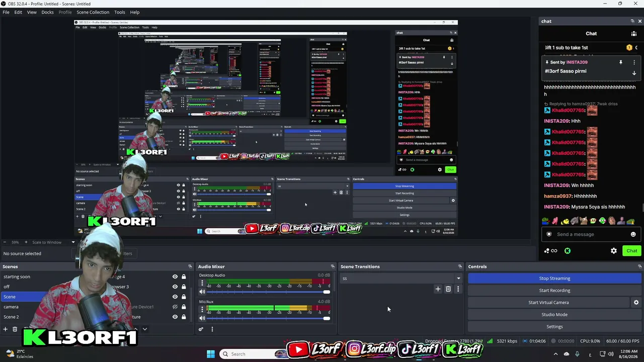Float the Controls dock
Screen dimensions: 644x362
coord(639,266)
